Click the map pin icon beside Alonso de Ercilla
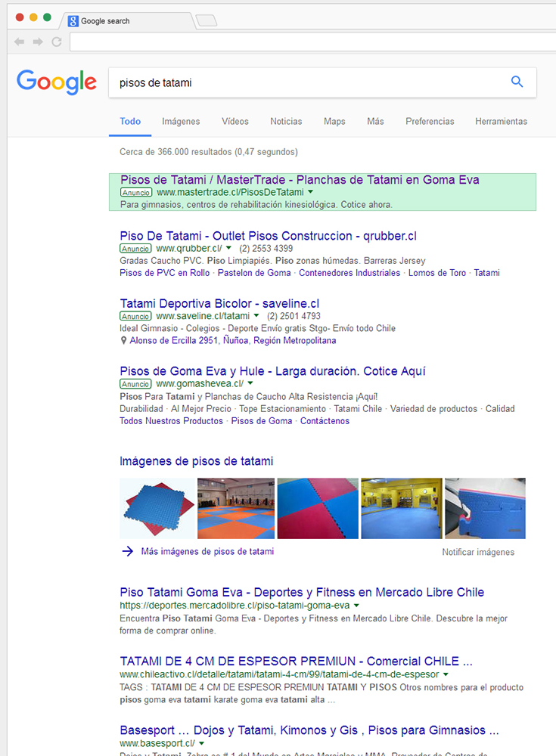This screenshot has height=756, width=556. [123, 341]
